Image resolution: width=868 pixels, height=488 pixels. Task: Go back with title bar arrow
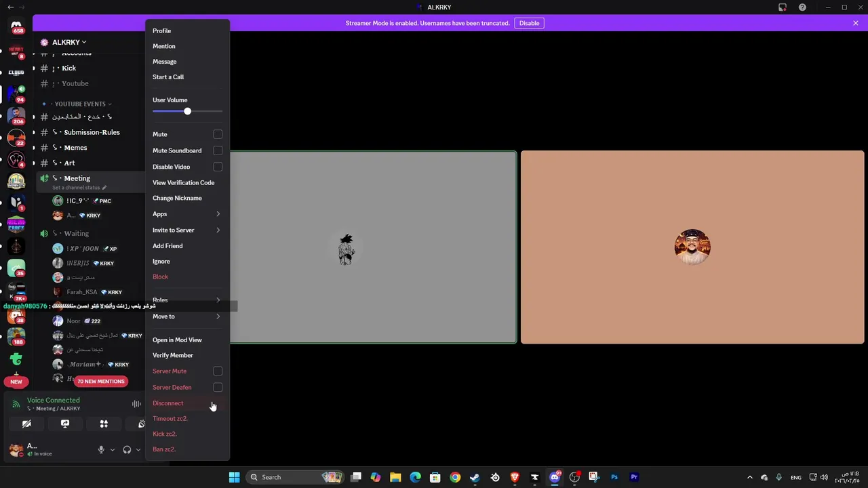[10, 7]
